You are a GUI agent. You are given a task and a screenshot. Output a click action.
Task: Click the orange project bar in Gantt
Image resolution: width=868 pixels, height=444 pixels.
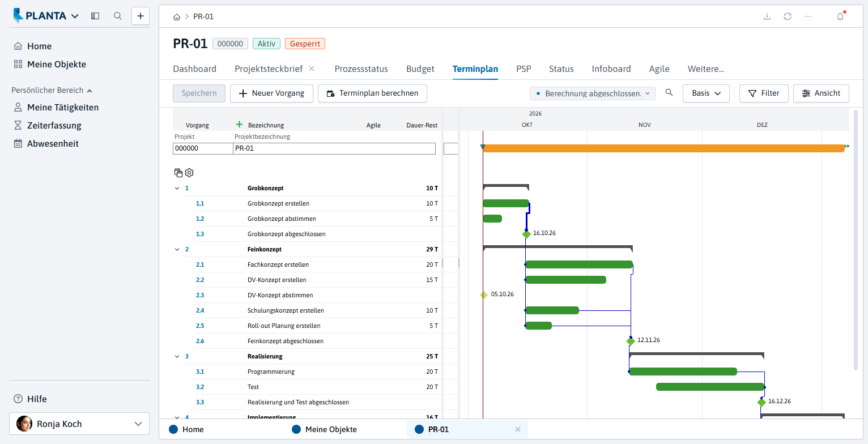(663, 148)
